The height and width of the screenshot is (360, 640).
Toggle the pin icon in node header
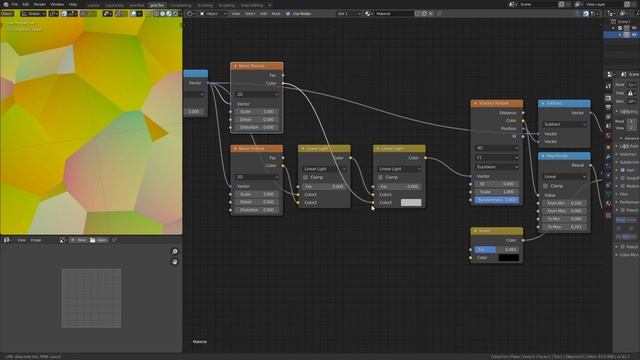pos(440,13)
